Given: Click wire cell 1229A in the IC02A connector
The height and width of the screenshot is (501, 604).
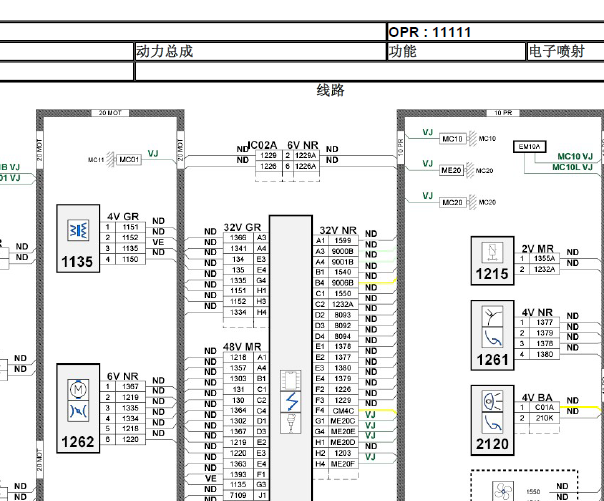Looking at the screenshot, I should (306, 155).
